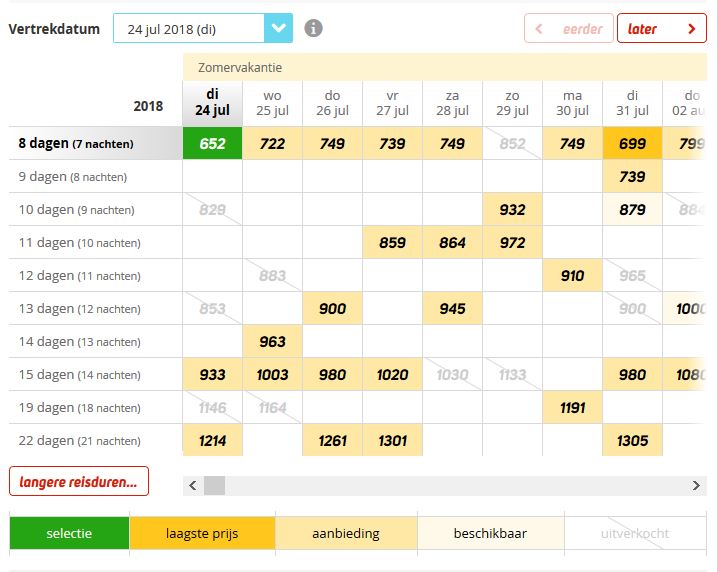Choose price 739 for 27 jul, 8 dagen
The height and width of the screenshot is (572, 717).
tap(392, 143)
